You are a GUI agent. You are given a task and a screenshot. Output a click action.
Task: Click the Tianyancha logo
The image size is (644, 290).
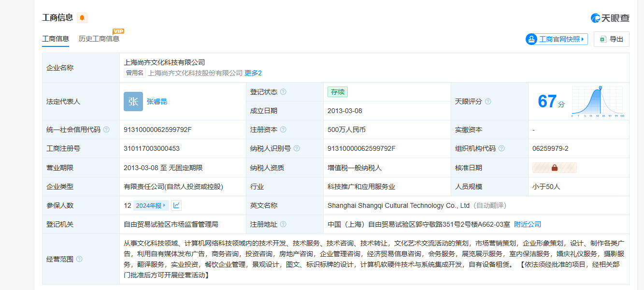(x=610, y=18)
